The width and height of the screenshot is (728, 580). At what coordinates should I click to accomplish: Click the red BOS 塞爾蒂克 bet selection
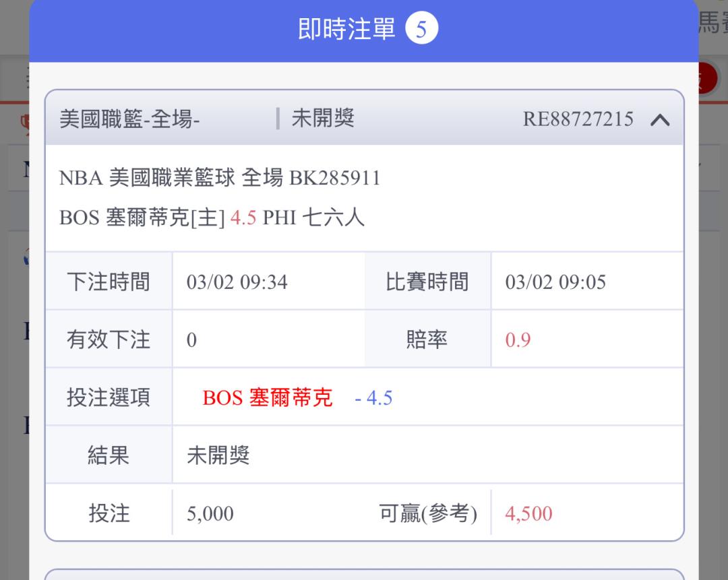(x=267, y=397)
